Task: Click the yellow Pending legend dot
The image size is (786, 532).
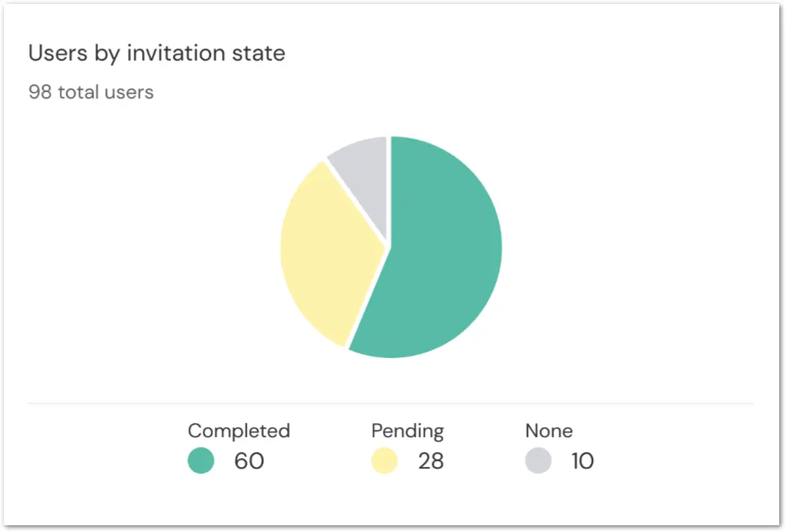Action: [x=384, y=460]
